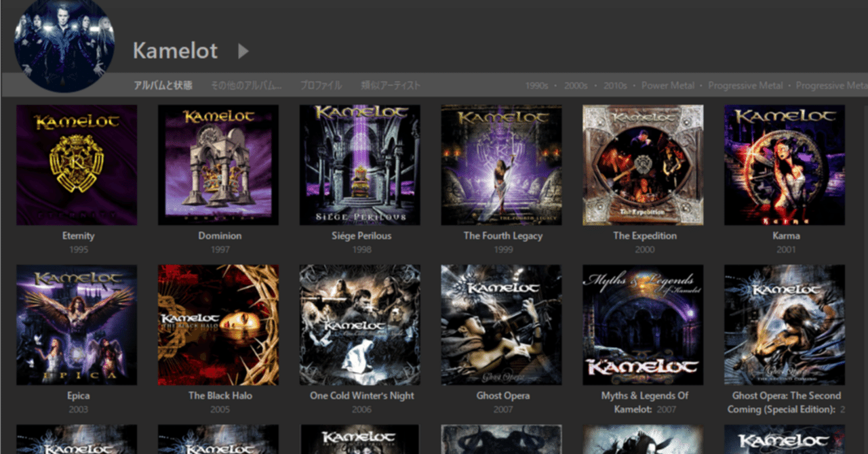Screen dimensions: 868x454
Task: Click the Kamelot artist name heading
Action: click(176, 51)
